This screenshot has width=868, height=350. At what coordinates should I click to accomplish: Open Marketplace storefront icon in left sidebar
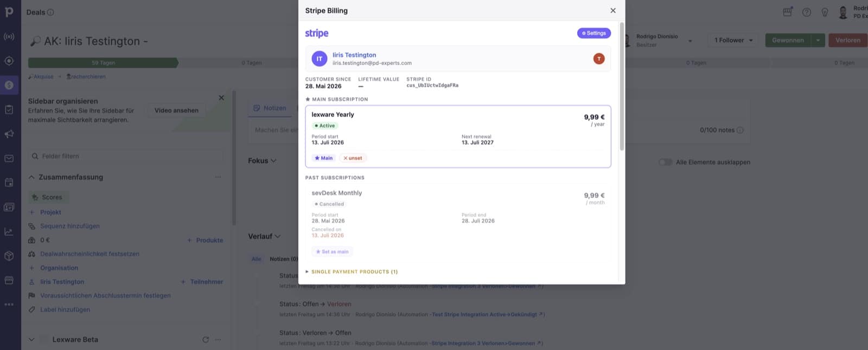coord(9,280)
